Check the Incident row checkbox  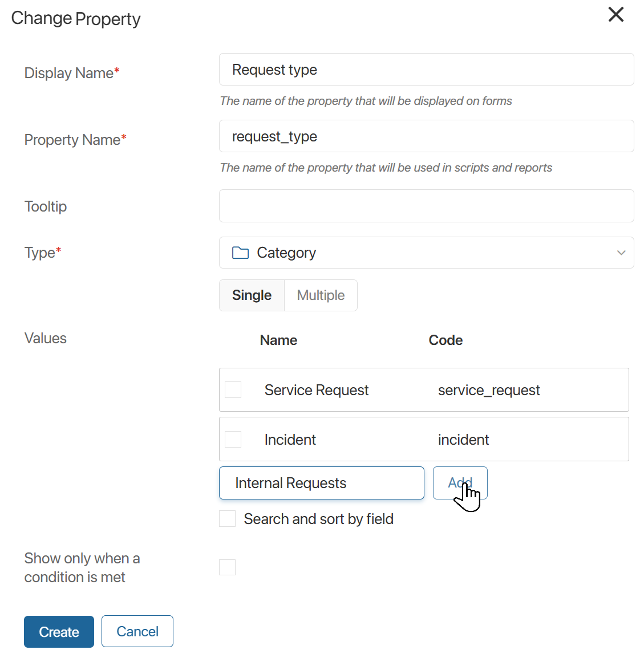tap(233, 439)
